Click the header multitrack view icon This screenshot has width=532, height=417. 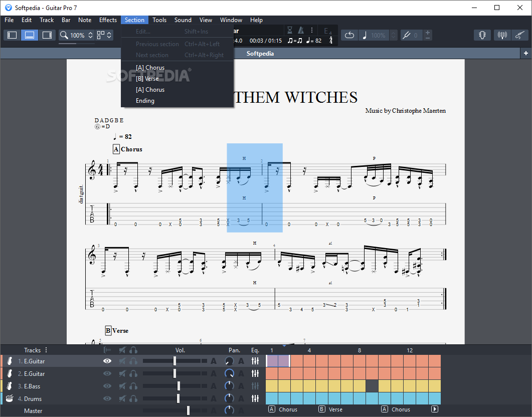[x=108, y=350]
